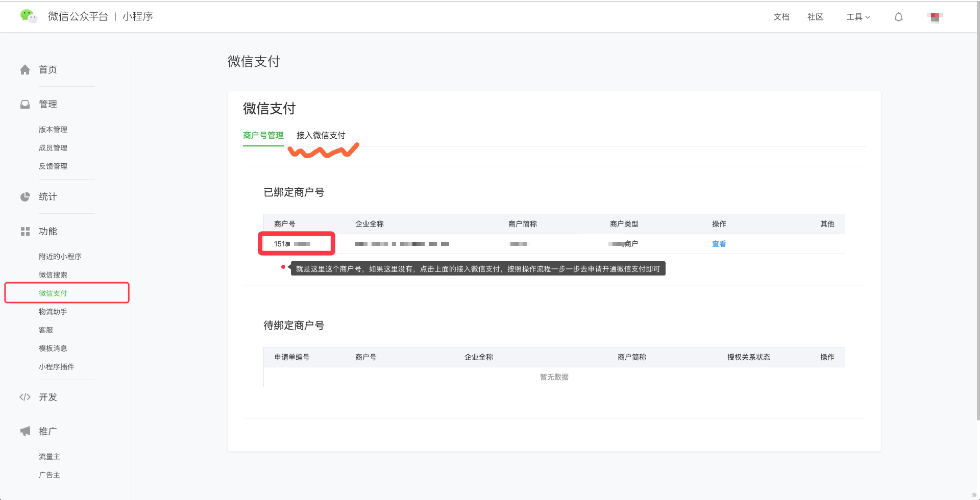Select 管理 in the sidebar
Image resolution: width=980 pixels, height=500 pixels.
coord(48,105)
